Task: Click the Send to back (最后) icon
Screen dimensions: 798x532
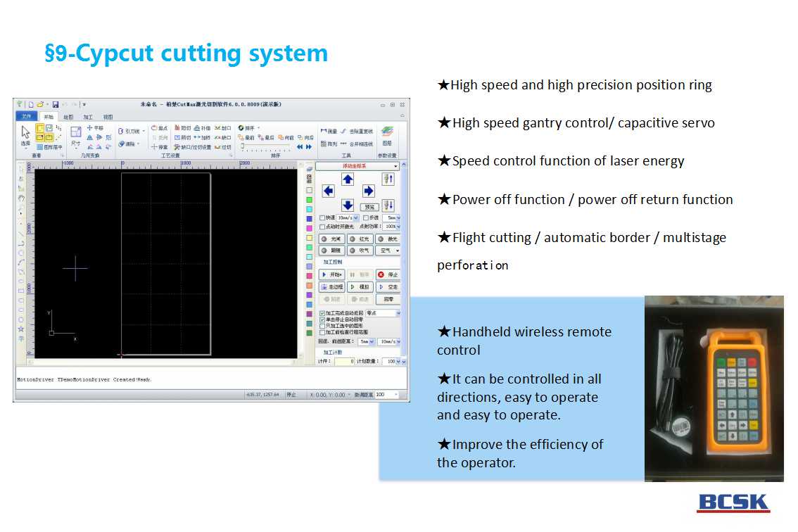Action: pyautogui.click(x=266, y=137)
